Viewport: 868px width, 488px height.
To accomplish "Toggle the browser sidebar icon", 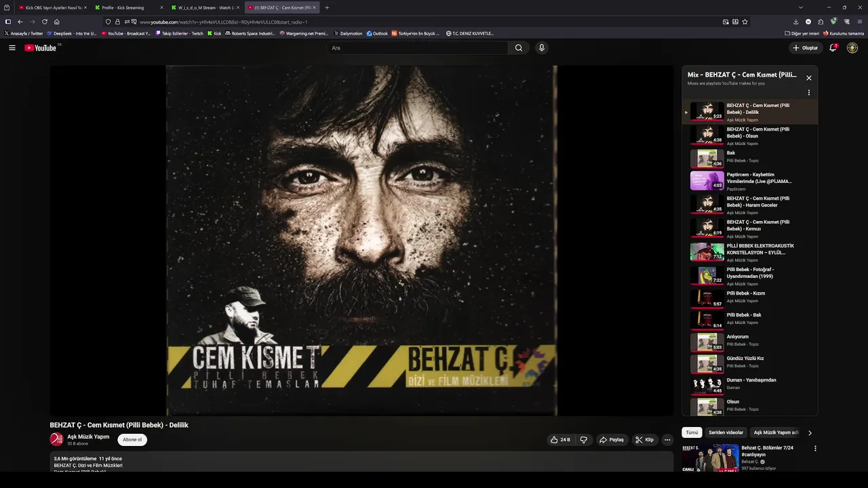I will 7,22.
